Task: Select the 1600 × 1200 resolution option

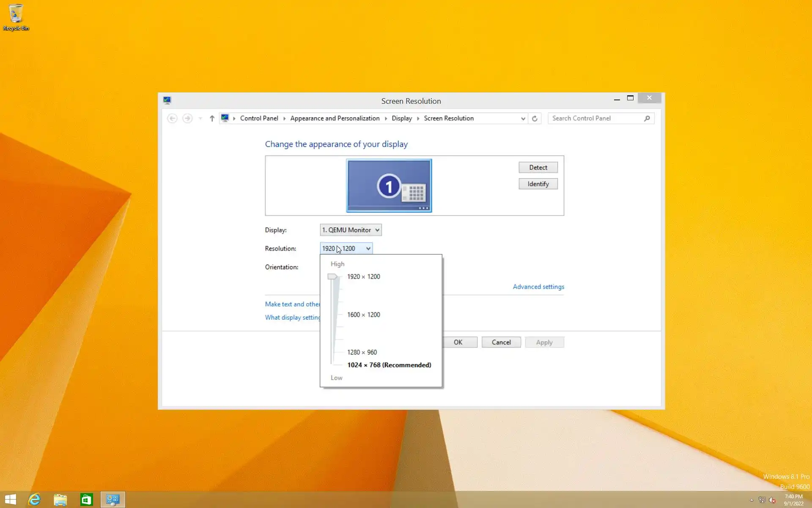Action: coord(363,315)
